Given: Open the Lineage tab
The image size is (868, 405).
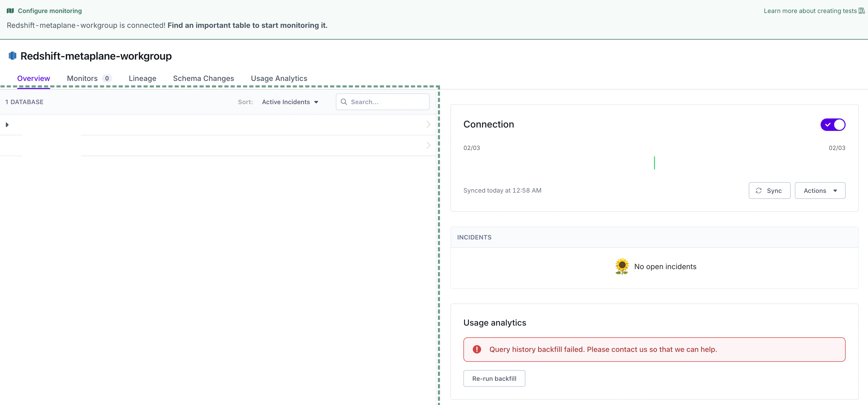Looking at the screenshot, I should (142, 79).
